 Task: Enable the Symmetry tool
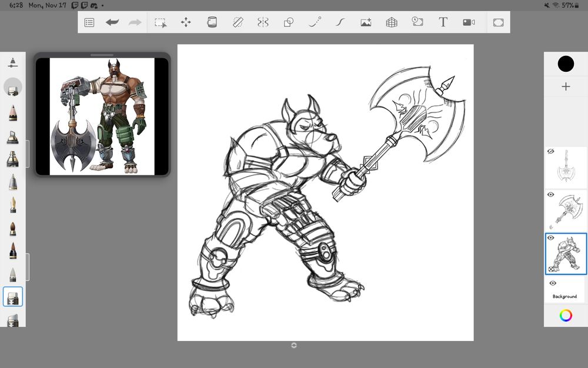point(263,22)
